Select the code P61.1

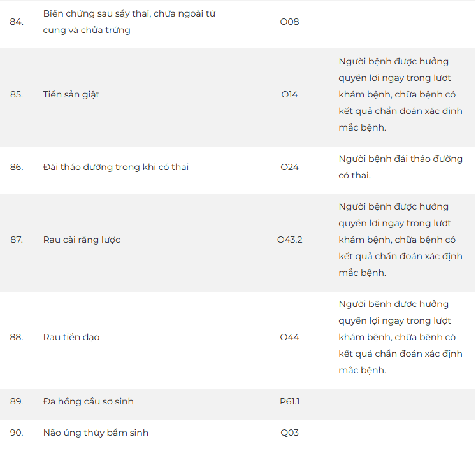click(x=289, y=401)
